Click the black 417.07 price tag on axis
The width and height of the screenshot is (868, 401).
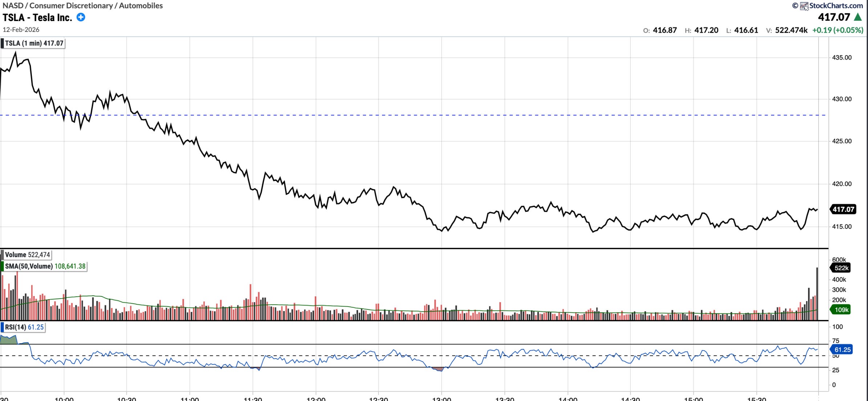click(843, 209)
